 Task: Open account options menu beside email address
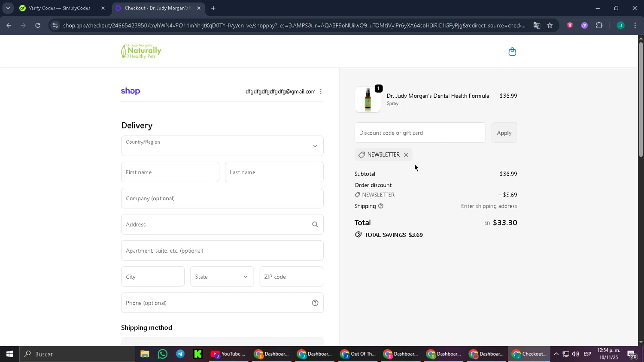click(321, 91)
